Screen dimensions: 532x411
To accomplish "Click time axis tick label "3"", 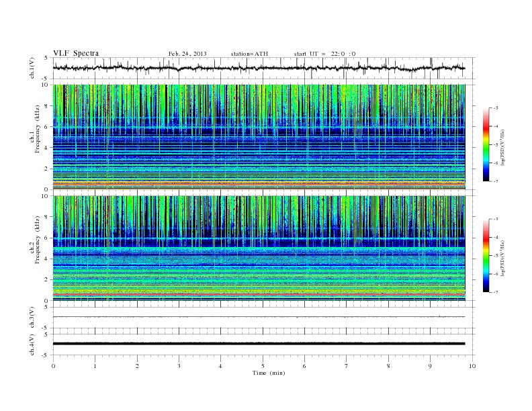I will click(x=179, y=366).
